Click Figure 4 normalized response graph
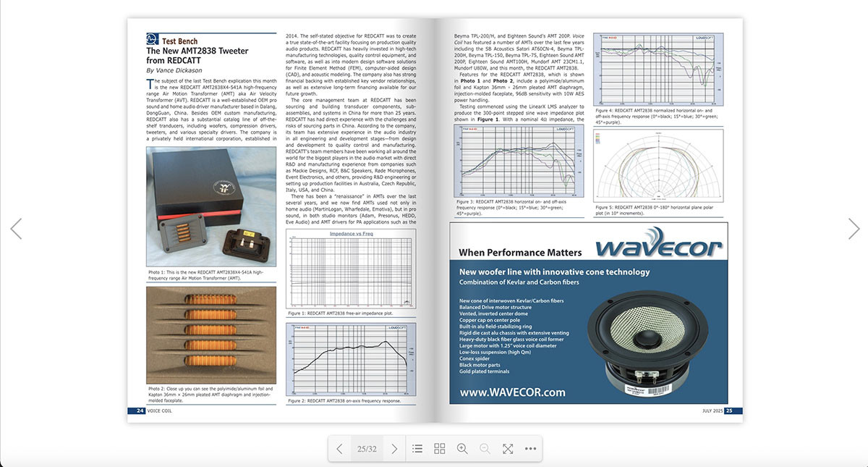 [659, 70]
